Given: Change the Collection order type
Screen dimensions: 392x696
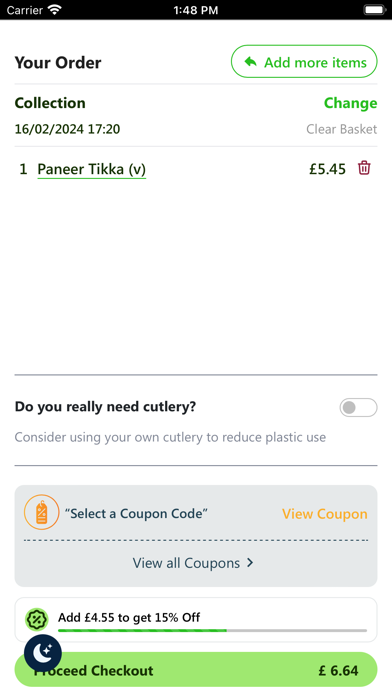Looking at the screenshot, I should [x=350, y=103].
